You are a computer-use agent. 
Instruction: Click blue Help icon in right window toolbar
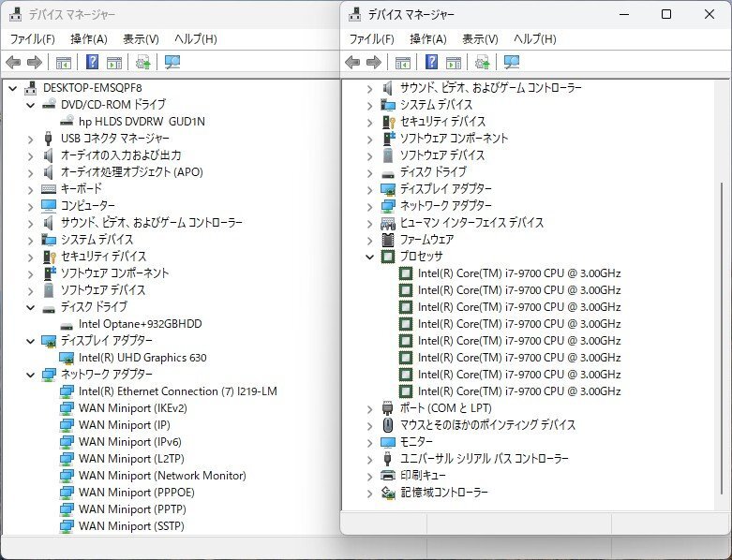point(432,62)
